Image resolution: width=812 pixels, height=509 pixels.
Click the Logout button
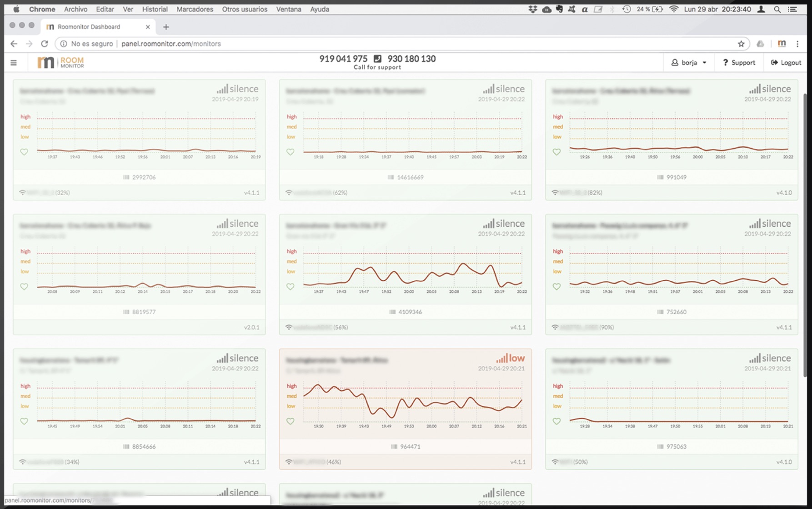(x=786, y=63)
